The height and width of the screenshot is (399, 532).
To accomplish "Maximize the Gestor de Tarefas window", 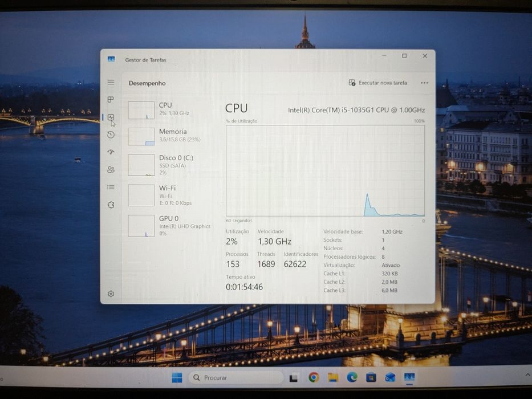I will (404, 56).
